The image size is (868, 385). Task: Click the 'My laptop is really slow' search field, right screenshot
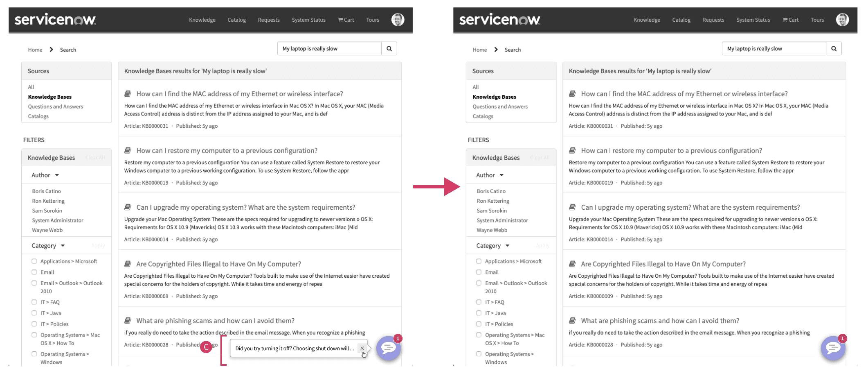[774, 49]
